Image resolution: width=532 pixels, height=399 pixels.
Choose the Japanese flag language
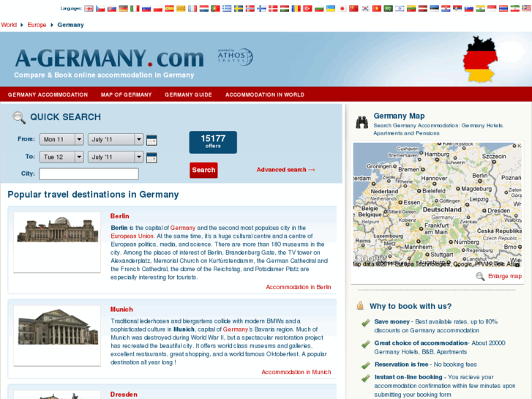(342, 9)
